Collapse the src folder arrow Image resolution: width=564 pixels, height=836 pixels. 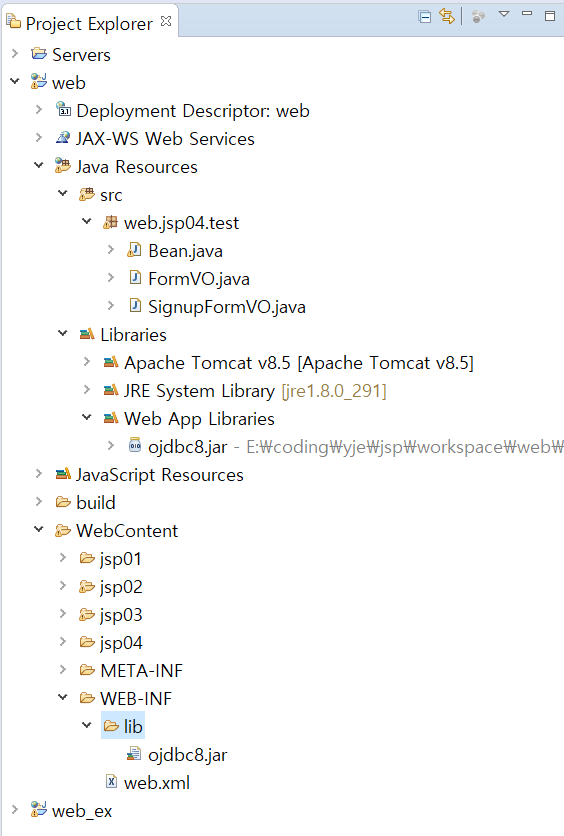point(63,194)
